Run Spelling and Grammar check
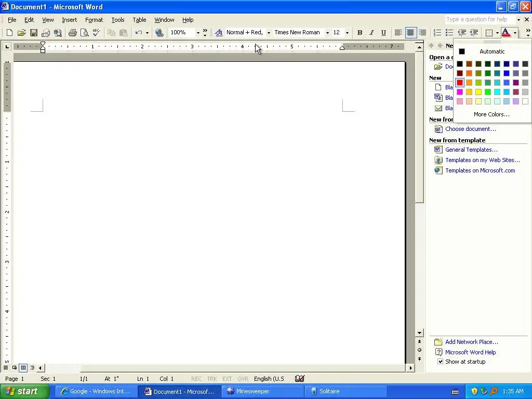 click(96, 33)
